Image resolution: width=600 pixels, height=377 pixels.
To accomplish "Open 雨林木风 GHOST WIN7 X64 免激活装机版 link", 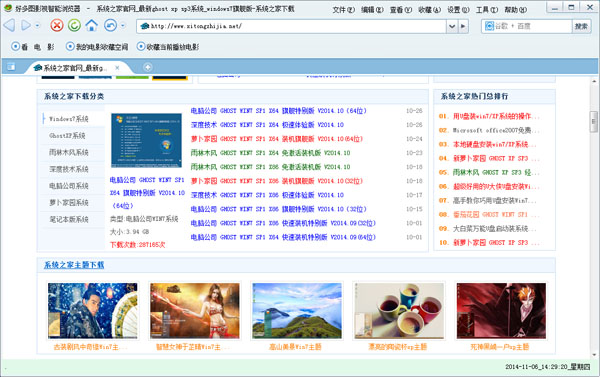I will pos(271,153).
